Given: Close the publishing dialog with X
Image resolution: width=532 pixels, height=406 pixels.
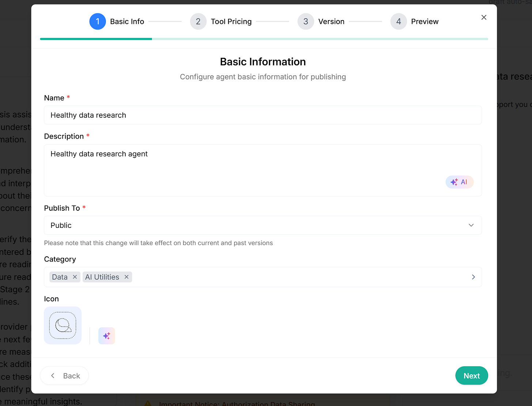Looking at the screenshot, I should (484, 17).
